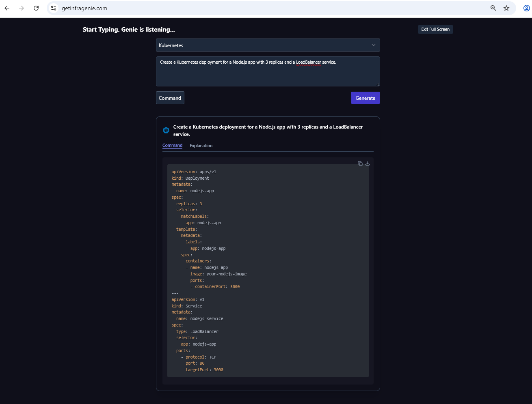
Task: Click the 'name: nodejs-service' line
Action: coord(200,318)
